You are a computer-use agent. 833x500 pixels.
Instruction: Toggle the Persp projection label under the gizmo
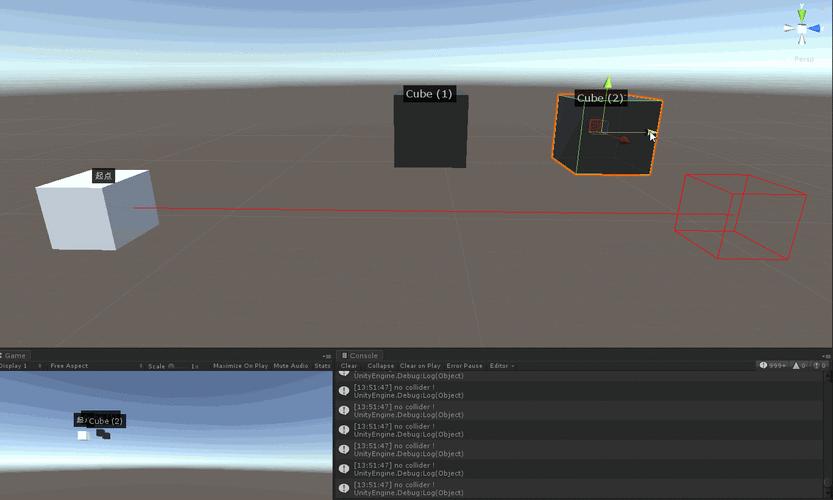coord(804,59)
